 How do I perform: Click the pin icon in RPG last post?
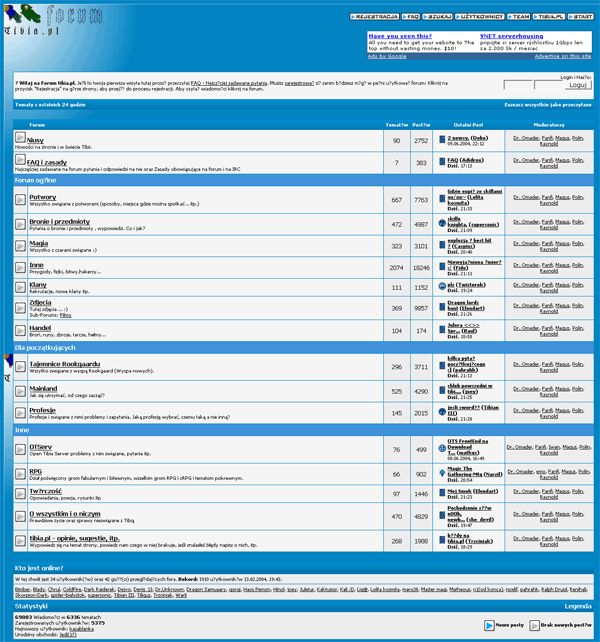coord(442,473)
